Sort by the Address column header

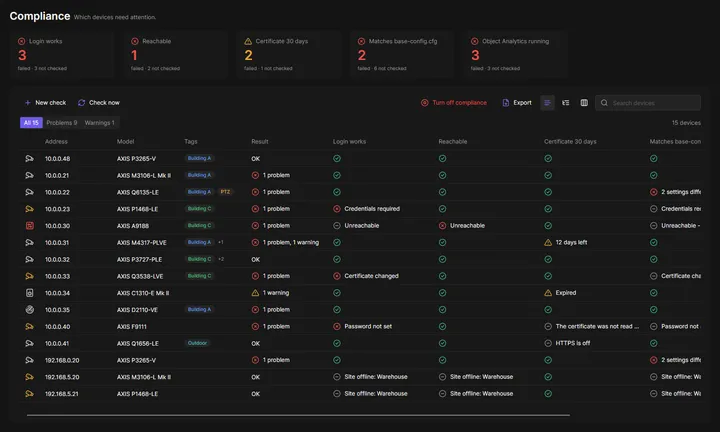click(56, 141)
